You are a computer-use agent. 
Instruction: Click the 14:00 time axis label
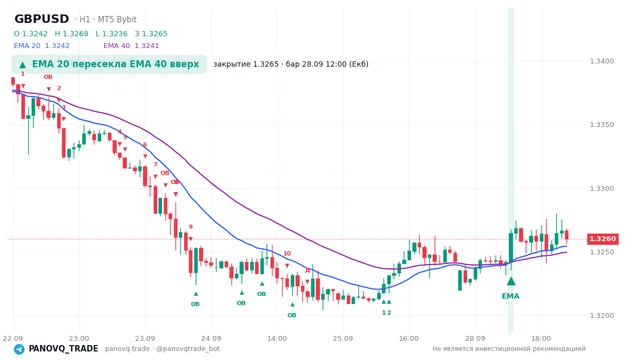coord(277,338)
